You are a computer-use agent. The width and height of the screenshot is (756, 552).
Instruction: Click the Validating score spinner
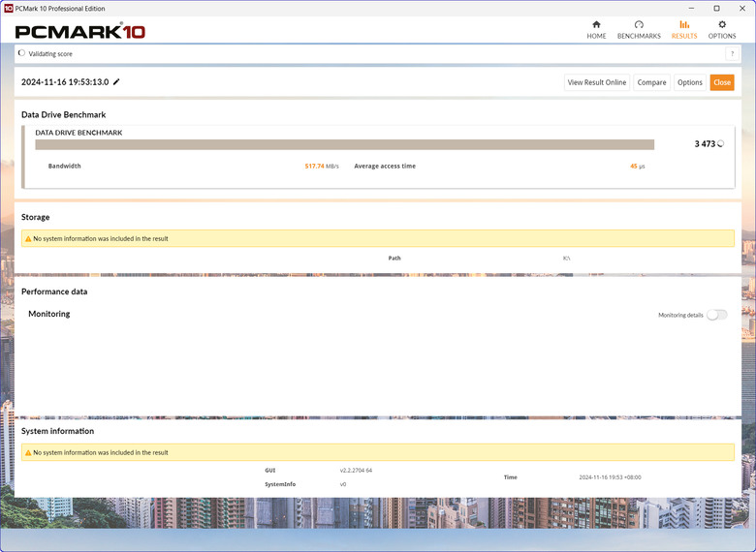(21, 53)
